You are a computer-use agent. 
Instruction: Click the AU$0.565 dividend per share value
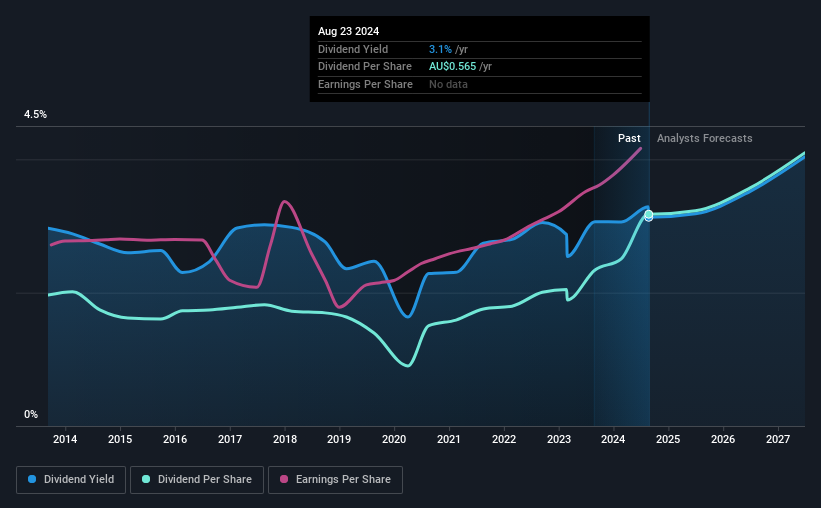pyautogui.click(x=453, y=67)
